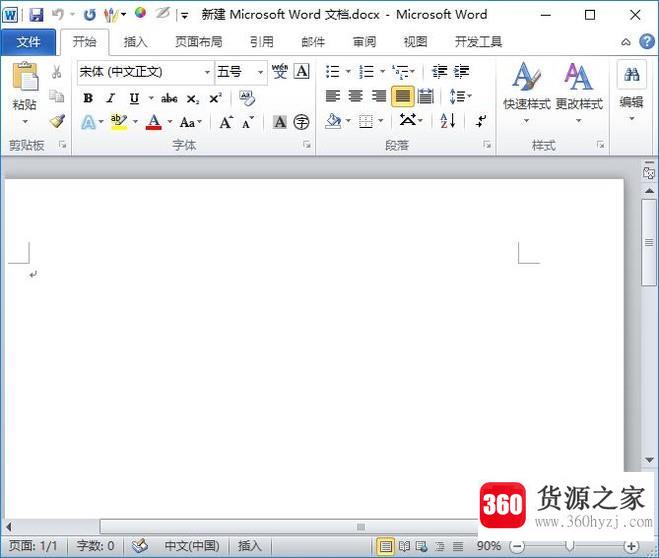Align text right
The image size is (659, 558).
(379, 96)
